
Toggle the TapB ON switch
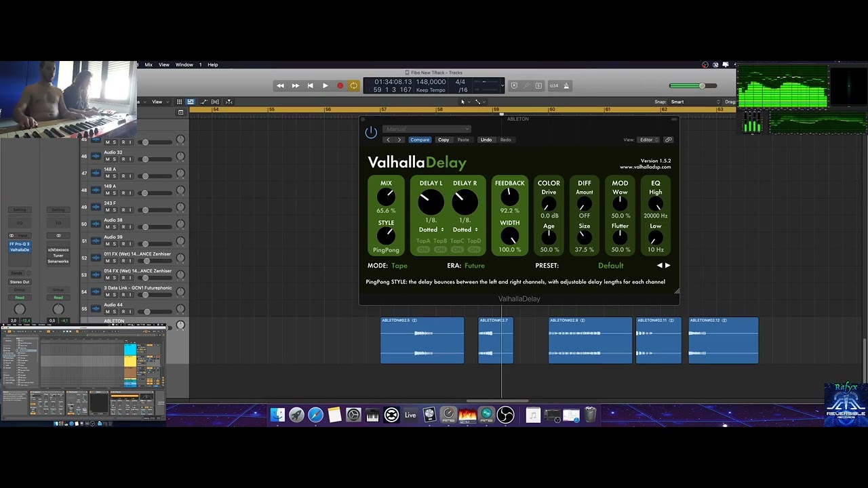pyautogui.click(x=440, y=249)
